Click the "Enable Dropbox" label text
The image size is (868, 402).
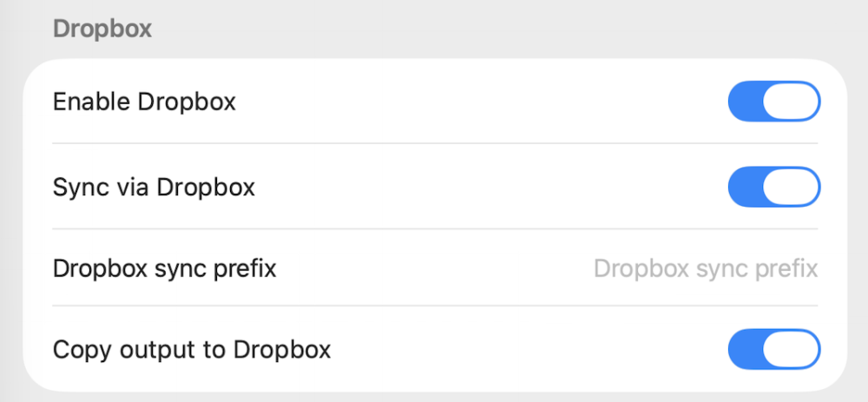[144, 102]
